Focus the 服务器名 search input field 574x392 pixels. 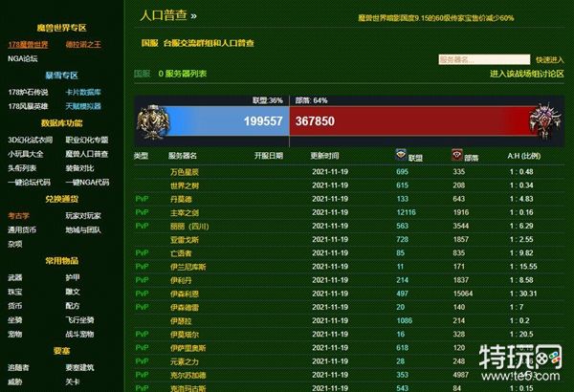point(484,59)
